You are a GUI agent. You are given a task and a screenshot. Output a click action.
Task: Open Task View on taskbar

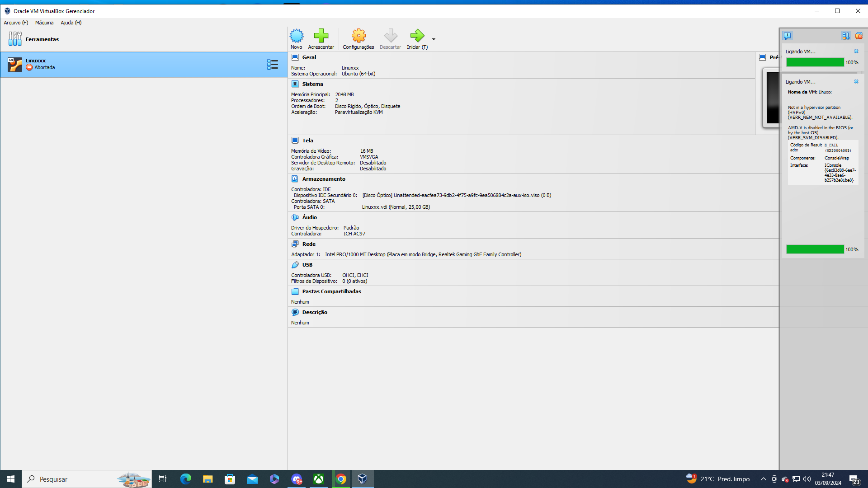tap(163, 479)
